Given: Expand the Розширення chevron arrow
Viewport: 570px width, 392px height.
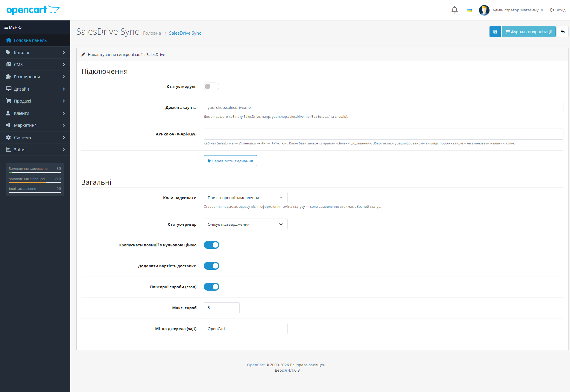Looking at the screenshot, I should tap(64, 77).
